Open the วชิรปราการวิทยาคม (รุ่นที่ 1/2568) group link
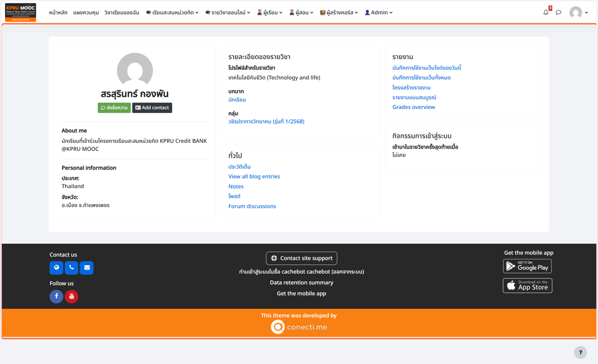 pyautogui.click(x=266, y=121)
